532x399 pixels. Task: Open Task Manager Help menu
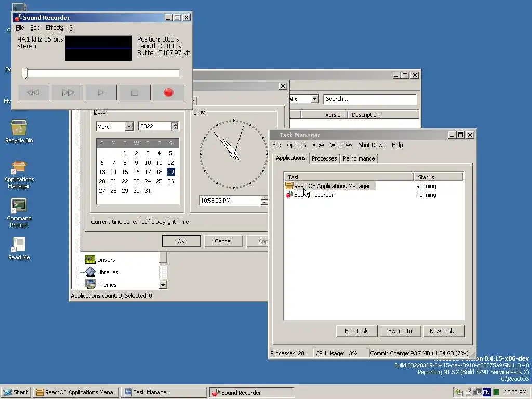pyautogui.click(x=397, y=145)
